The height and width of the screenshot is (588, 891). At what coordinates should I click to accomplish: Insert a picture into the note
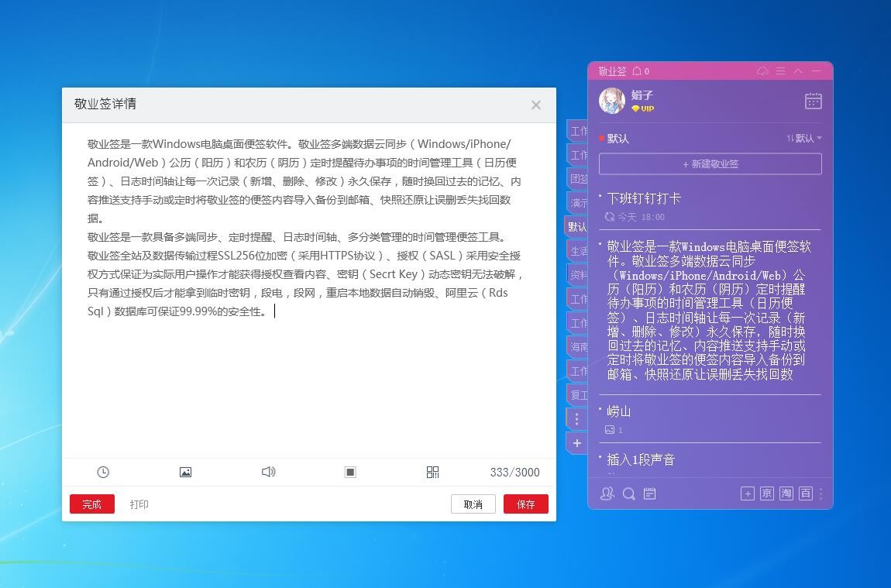(185, 472)
